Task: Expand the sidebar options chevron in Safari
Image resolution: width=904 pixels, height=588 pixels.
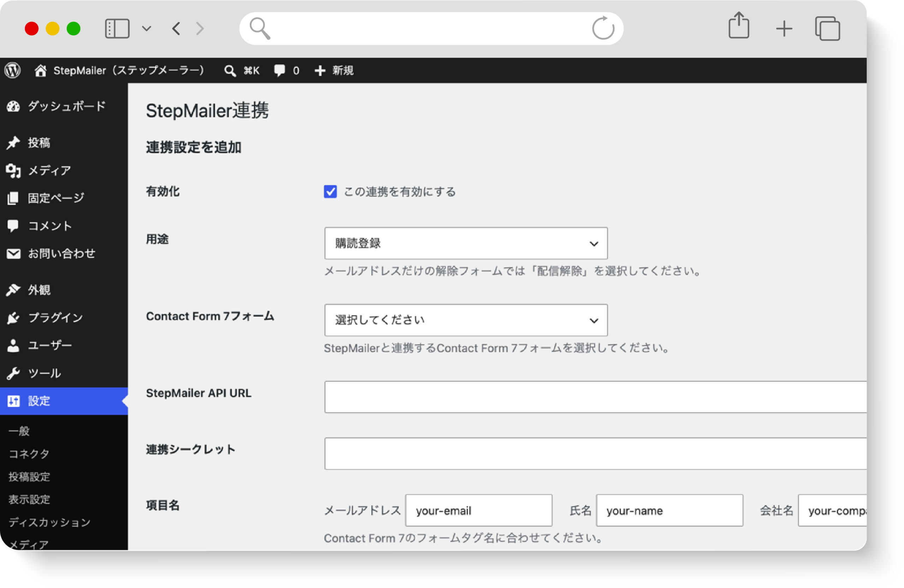Action: 147,29
